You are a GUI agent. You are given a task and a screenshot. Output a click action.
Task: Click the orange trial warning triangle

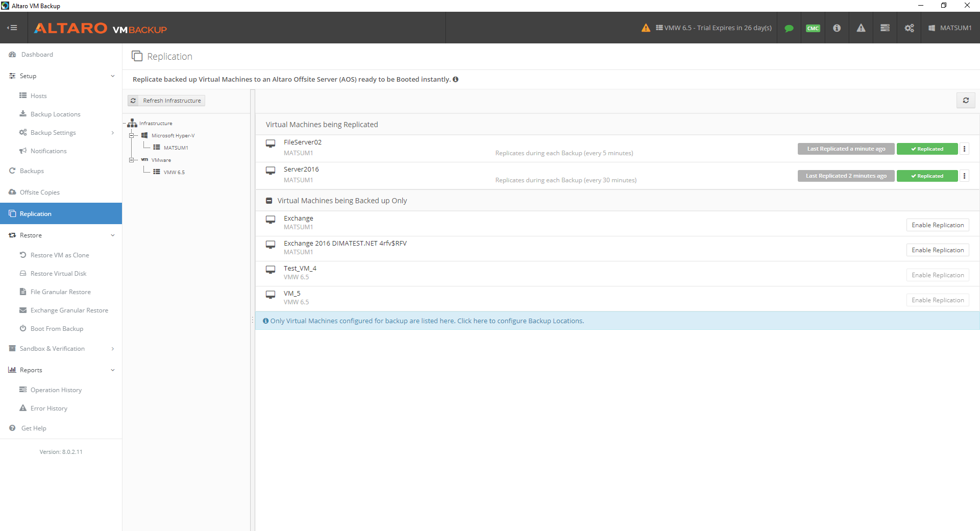[x=646, y=28]
